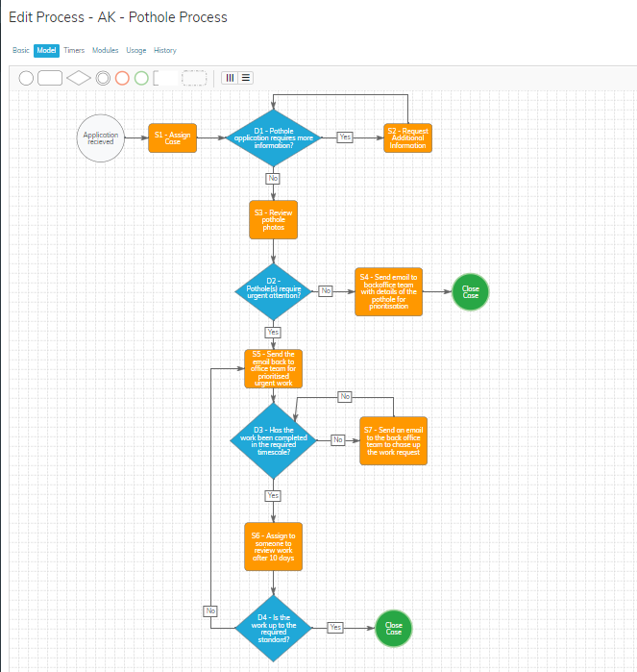Select the double-circle intermediate event shape
Image resolution: width=637 pixels, height=672 pixels.
103,78
